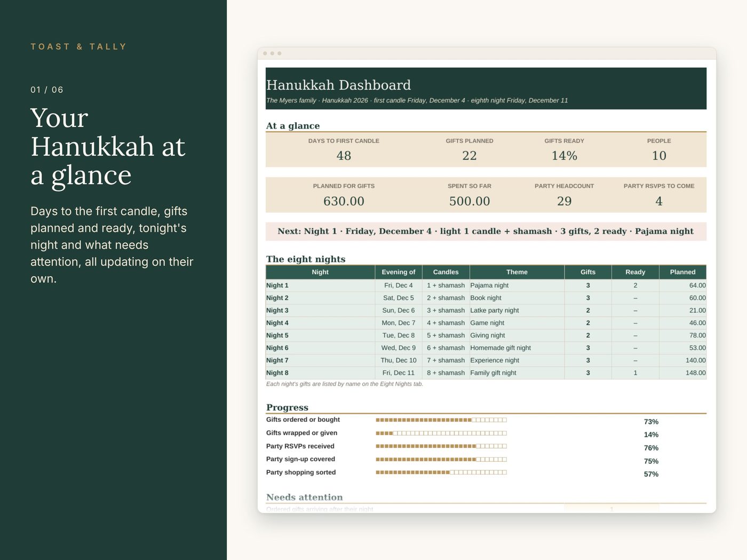Click the Needs attention section heading

[305, 497]
